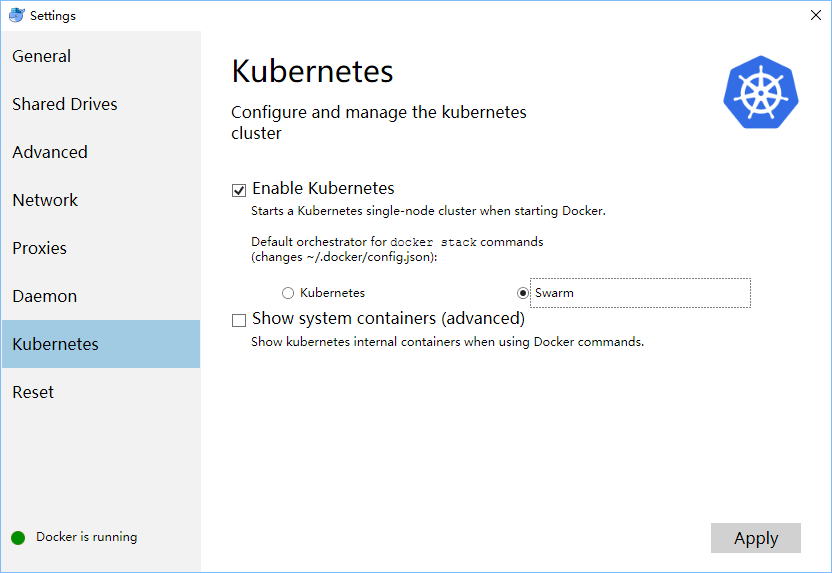Uncheck the Enable Kubernetes checkbox
The height and width of the screenshot is (573, 832).
239,190
